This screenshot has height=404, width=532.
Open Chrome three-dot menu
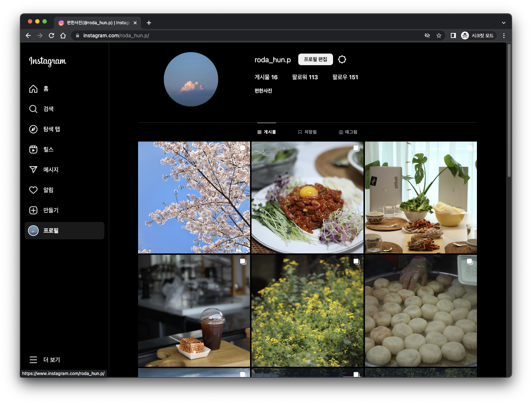504,35
